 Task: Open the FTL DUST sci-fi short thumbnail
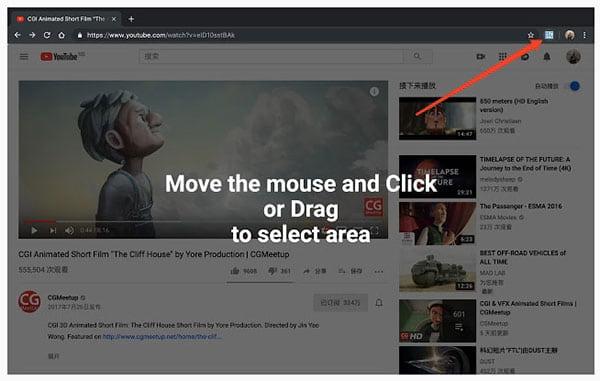(437, 360)
